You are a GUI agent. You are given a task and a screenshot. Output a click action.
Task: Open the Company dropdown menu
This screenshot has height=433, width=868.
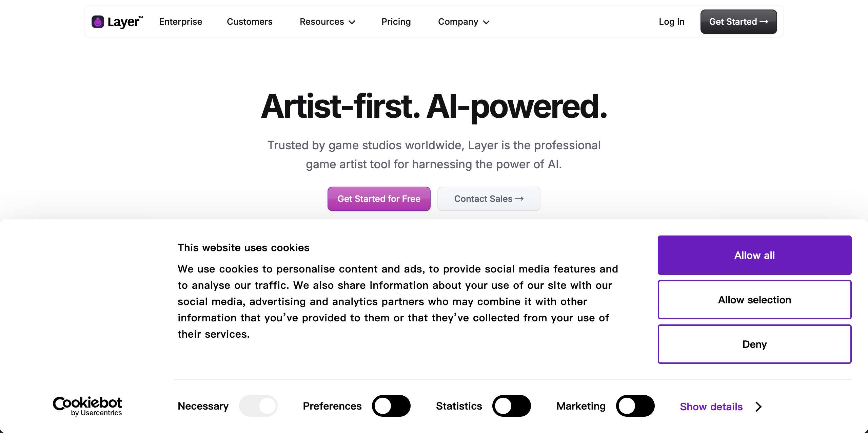click(463, 22)
